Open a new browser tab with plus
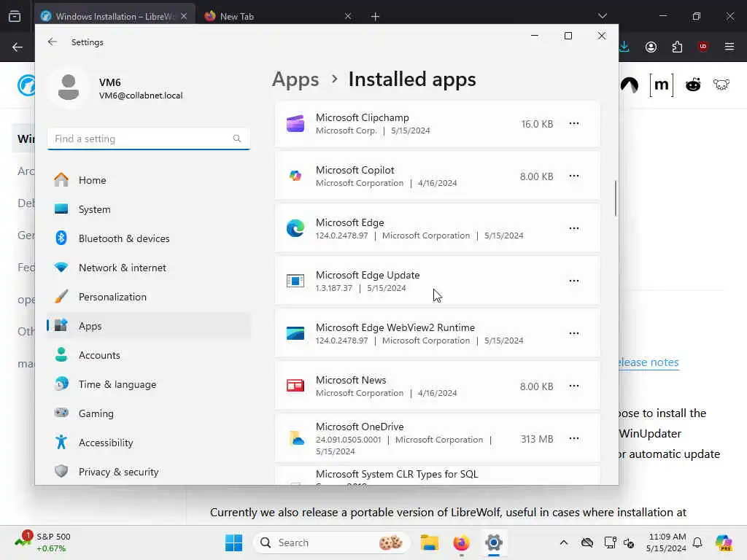Image resolution: width=747 pixels, height=560 pixels. [x=375, y=17]
